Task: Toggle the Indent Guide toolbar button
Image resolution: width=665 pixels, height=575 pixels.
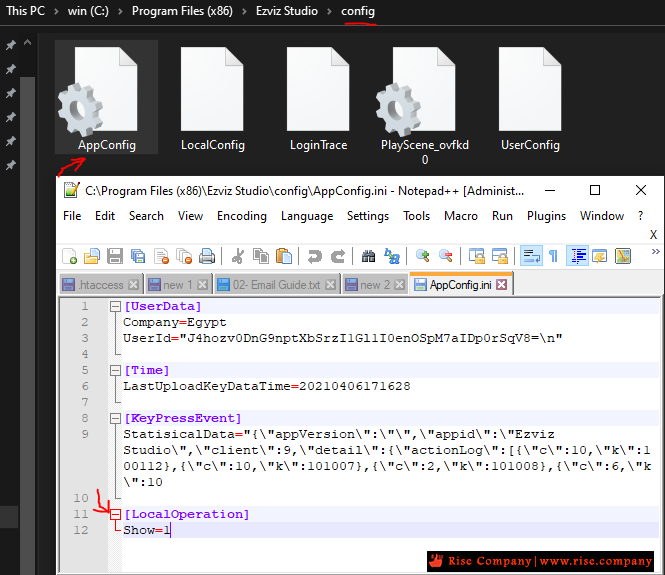Action: [577, 256]
